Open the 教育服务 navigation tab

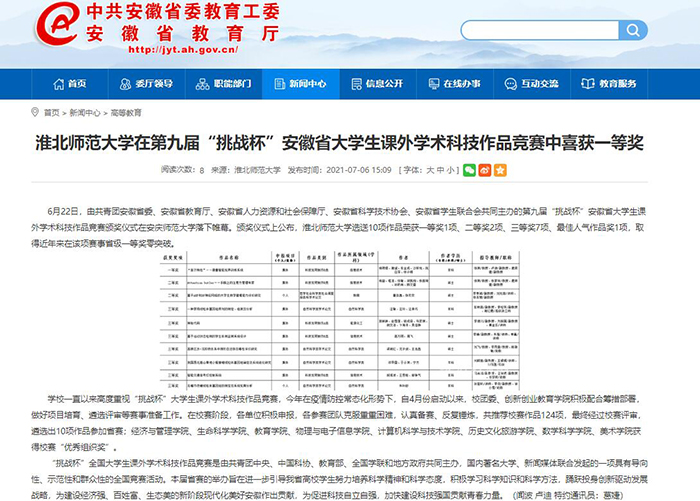(609, 84)
